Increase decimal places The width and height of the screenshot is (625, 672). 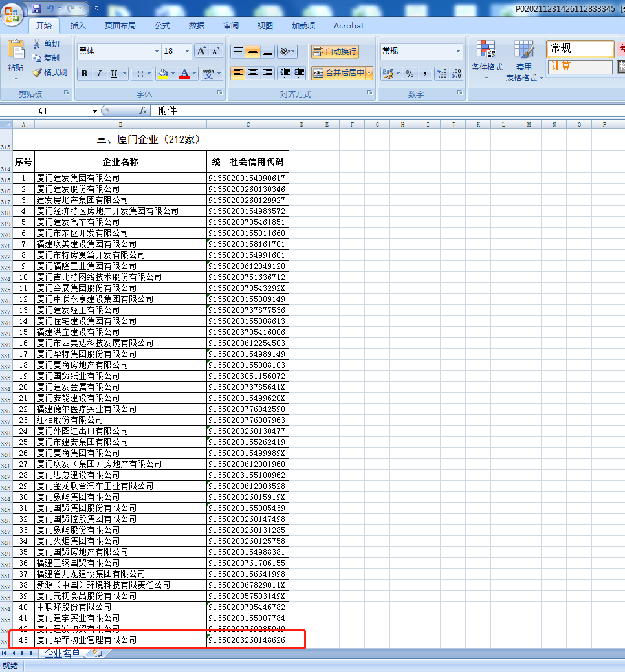441,74
